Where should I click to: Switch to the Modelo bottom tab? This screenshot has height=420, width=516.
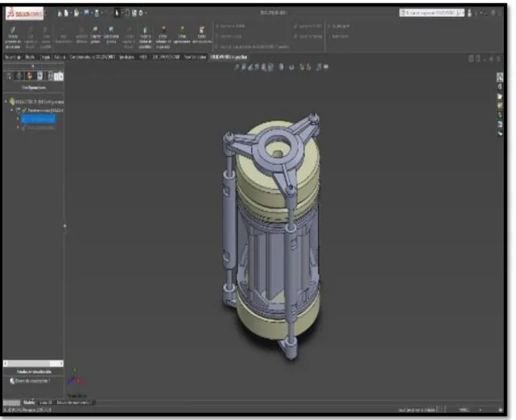click(x=29, y=402)
